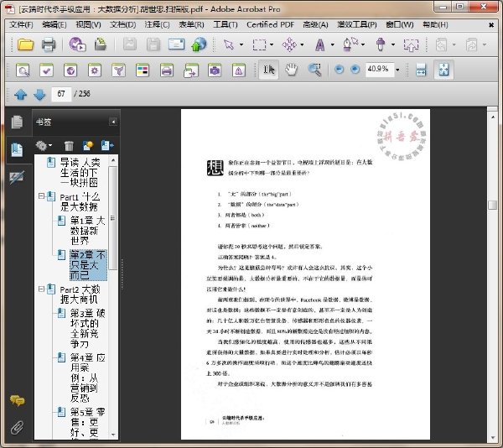Open a file with the folder icon
Screen dimensions: 503x448
tap(25, 44)
